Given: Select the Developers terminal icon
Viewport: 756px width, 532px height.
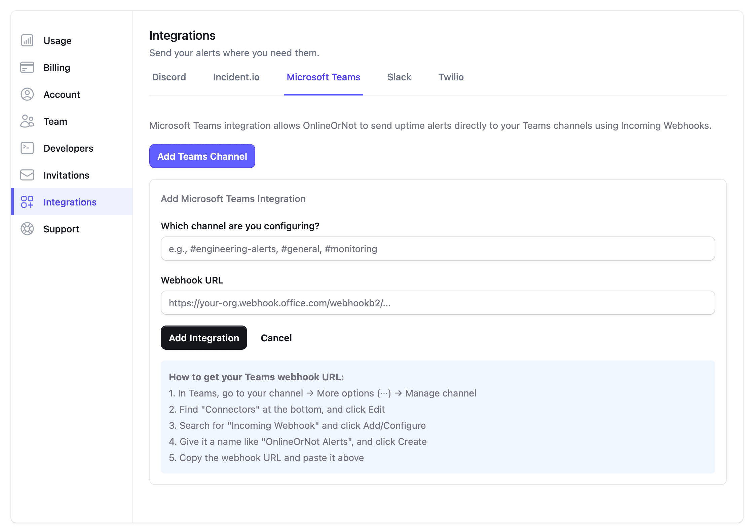Looking at the screenshot, I should pos(27,148).
